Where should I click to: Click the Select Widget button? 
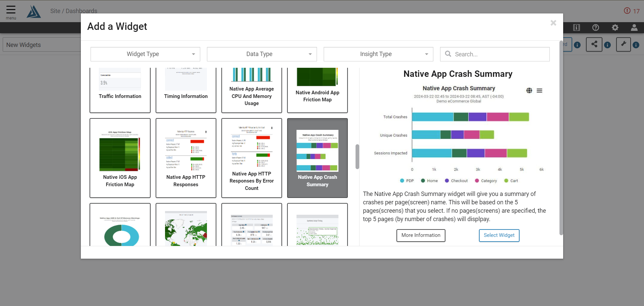(499, 235)
